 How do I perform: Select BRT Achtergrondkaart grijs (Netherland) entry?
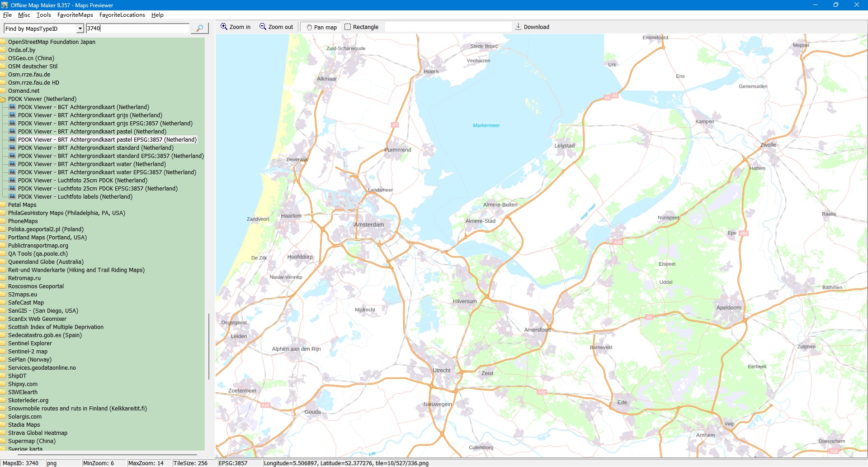90,115
